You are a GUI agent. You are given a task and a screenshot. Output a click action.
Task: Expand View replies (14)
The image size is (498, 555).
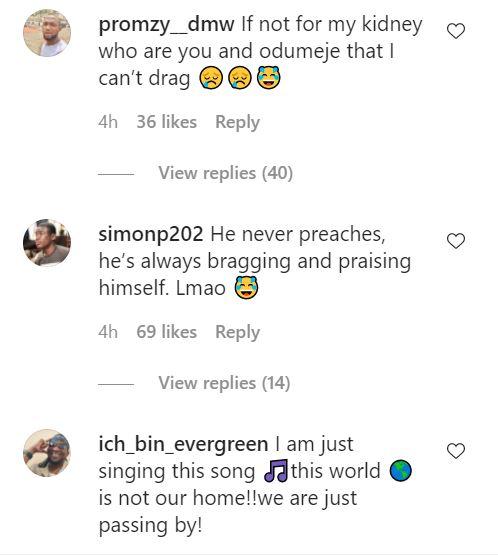point(224,383)
